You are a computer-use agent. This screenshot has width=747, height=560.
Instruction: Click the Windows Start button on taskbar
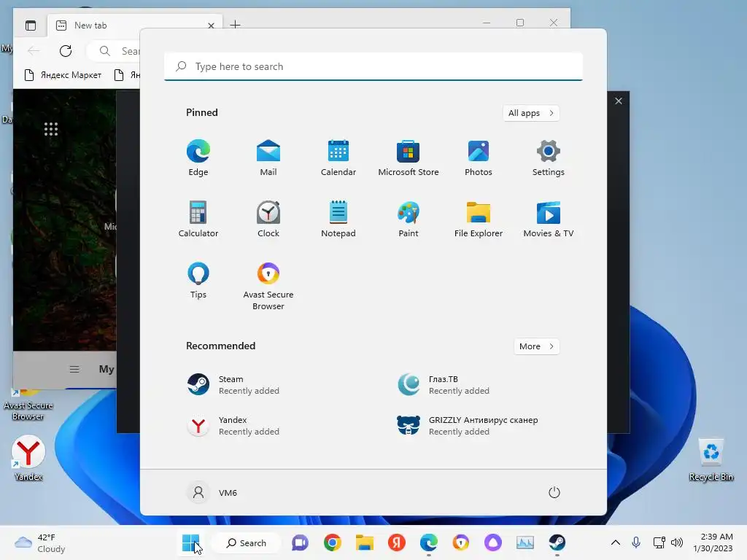tap(191, 542)
